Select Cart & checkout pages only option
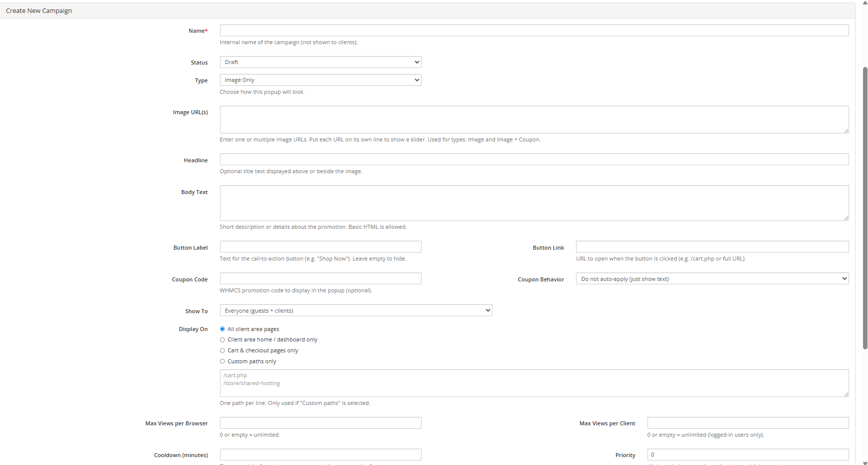The width and height of the screenshot is (868, 465). click(222, 351)
